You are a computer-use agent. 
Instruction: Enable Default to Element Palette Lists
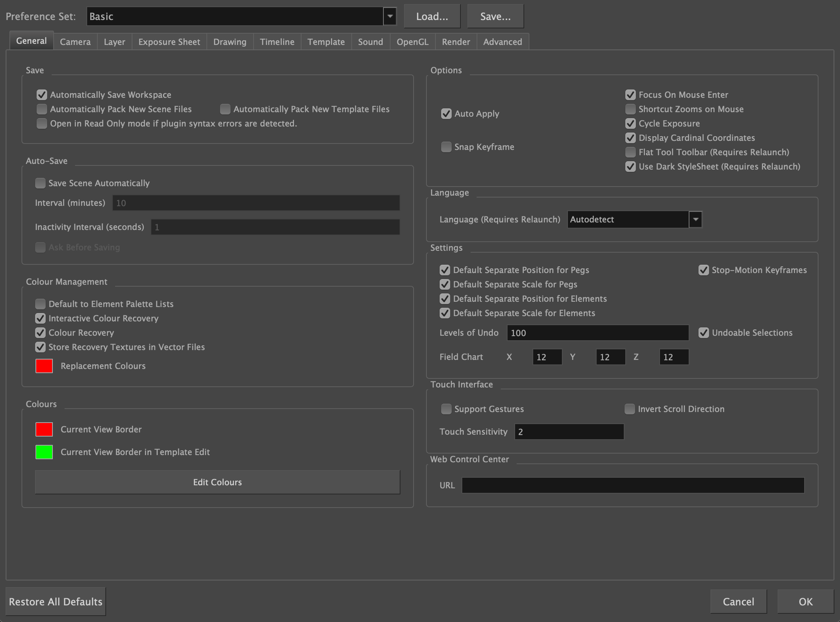(40, 304)
